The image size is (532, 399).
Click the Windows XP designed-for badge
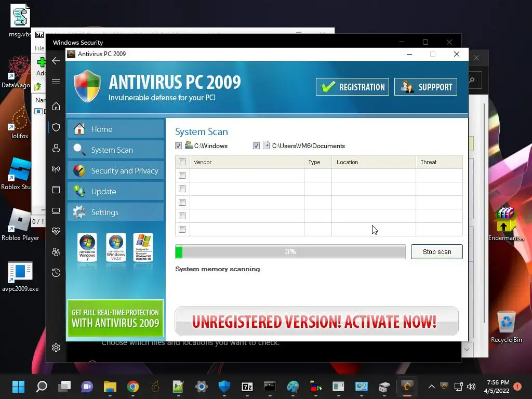pos(143,247)
